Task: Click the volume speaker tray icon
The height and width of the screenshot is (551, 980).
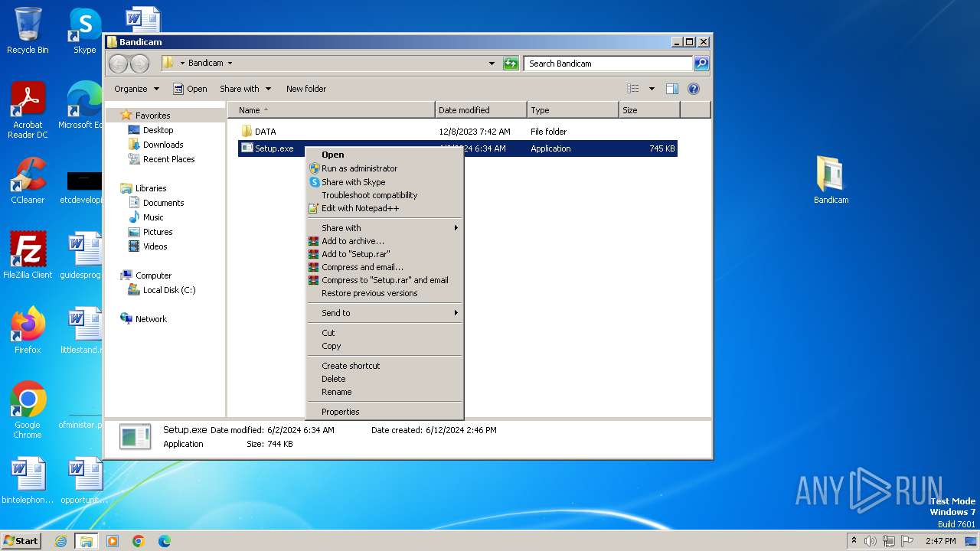Action: pyautogui.click(x=871, y=541)
